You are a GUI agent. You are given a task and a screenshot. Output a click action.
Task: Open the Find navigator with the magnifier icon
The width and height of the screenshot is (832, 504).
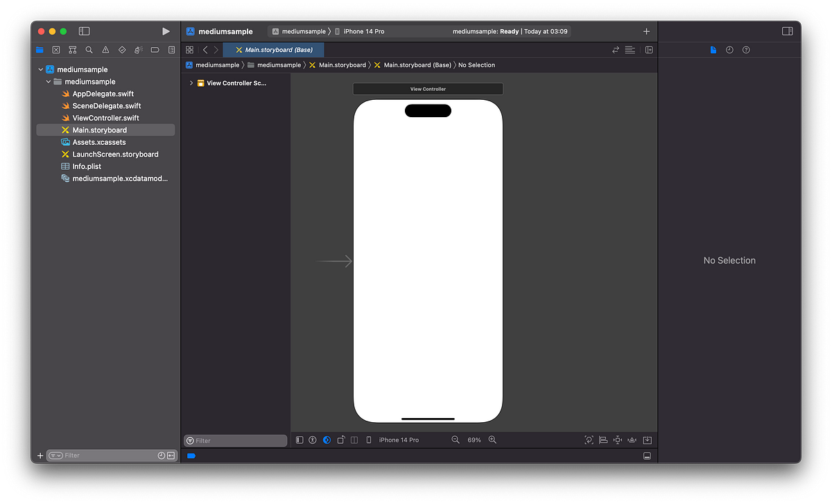(89, 50)
